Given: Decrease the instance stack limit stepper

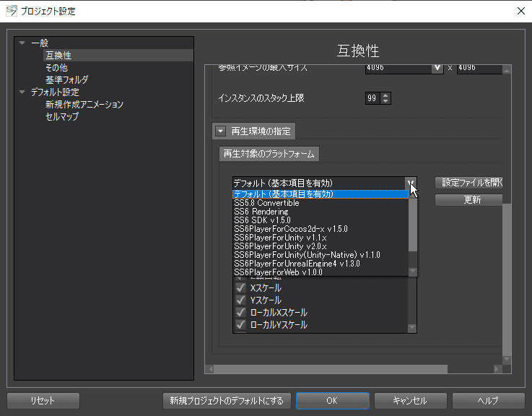Looking at the screenshot, I should coord(385,101).
